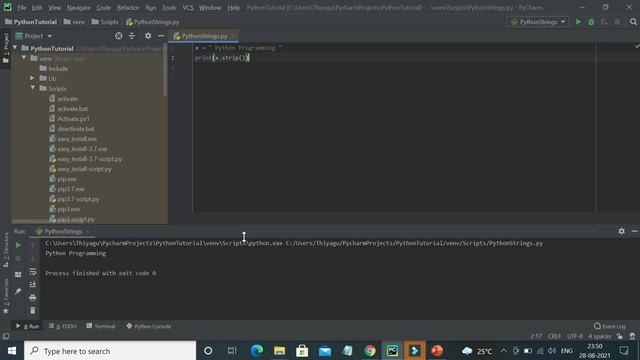This screenshot has height=360, width=640.
Task: Open the Project view dropdown
Action: coord(34,36)
